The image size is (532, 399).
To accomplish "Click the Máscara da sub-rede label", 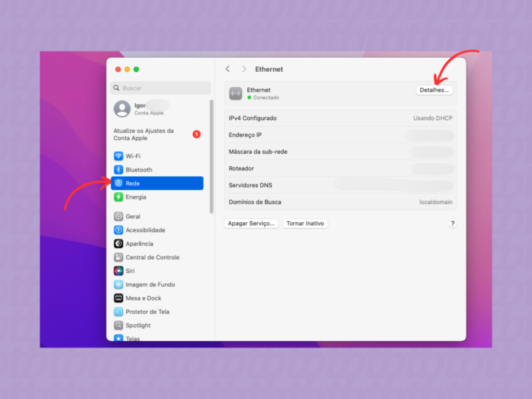I will (x=258, y=152).
